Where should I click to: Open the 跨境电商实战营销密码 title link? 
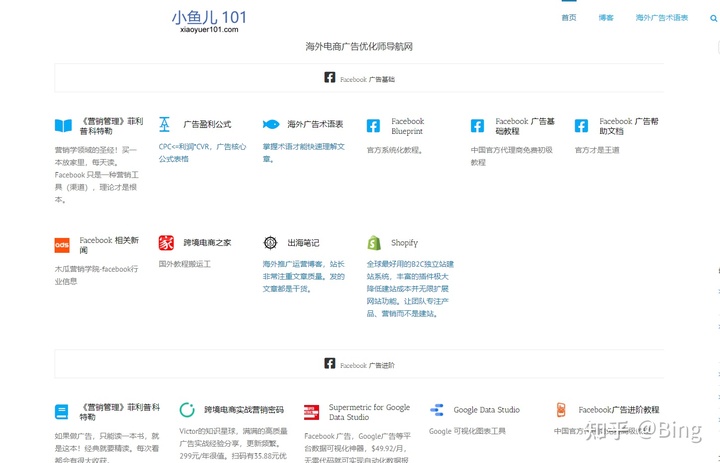[244, 410]
